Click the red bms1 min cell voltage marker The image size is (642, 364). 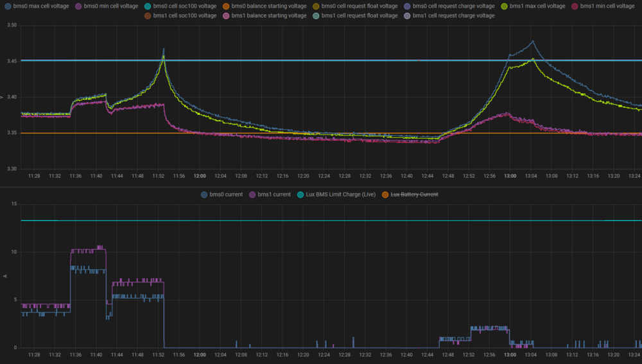(x=575, y=6)
